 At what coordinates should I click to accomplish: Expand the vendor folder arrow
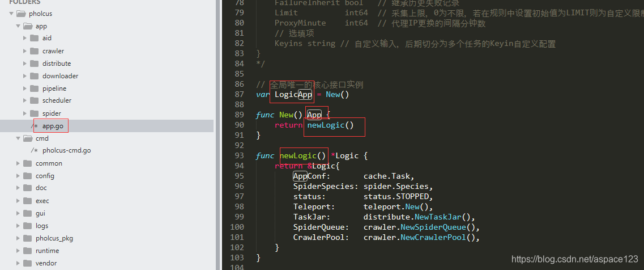(x=18, y=263)
